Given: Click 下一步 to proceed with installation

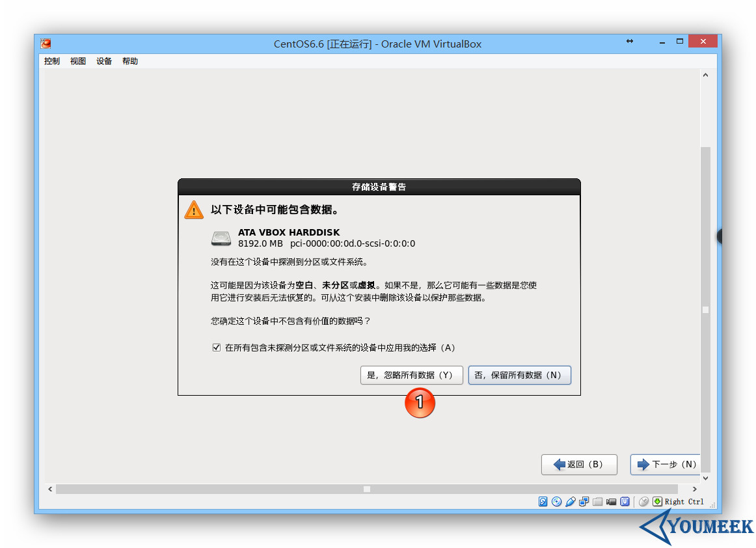Looking at the screenshot, I should pyautogui.click(x=665, y=464).
